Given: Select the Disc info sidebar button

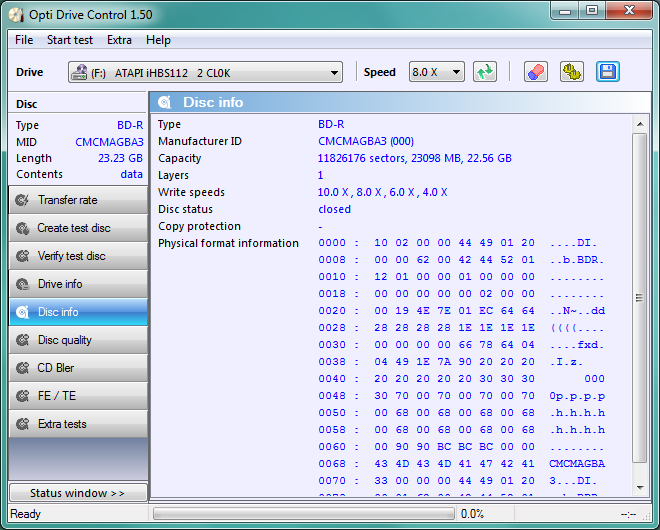Looking at the screenshot, I should click(78, 312).
